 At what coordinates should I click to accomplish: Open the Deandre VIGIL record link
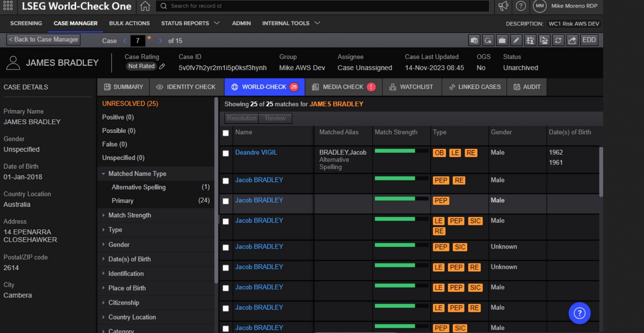click(256, 153)
